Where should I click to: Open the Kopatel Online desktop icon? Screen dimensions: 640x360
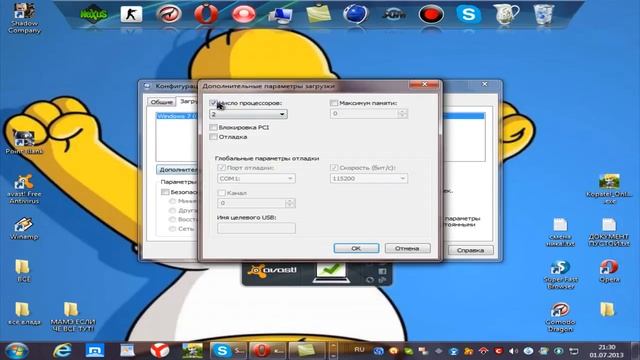tap(609, 189)
